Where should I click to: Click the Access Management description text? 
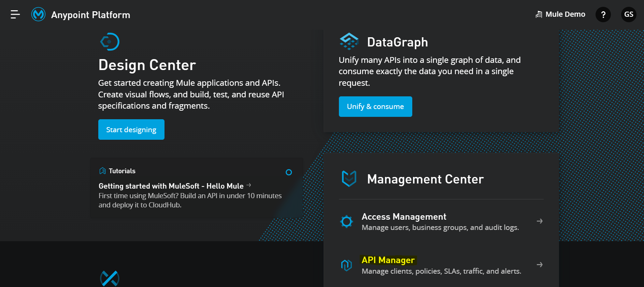440,228
